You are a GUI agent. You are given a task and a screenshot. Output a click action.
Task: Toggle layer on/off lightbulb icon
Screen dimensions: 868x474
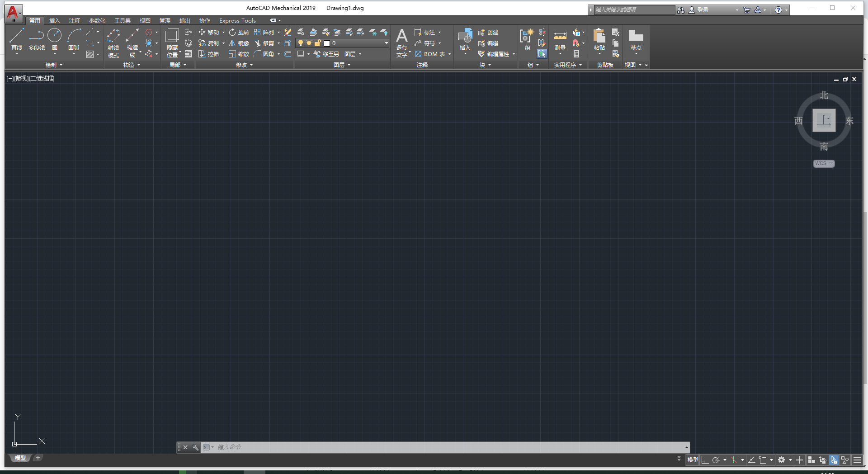[301, 43]
